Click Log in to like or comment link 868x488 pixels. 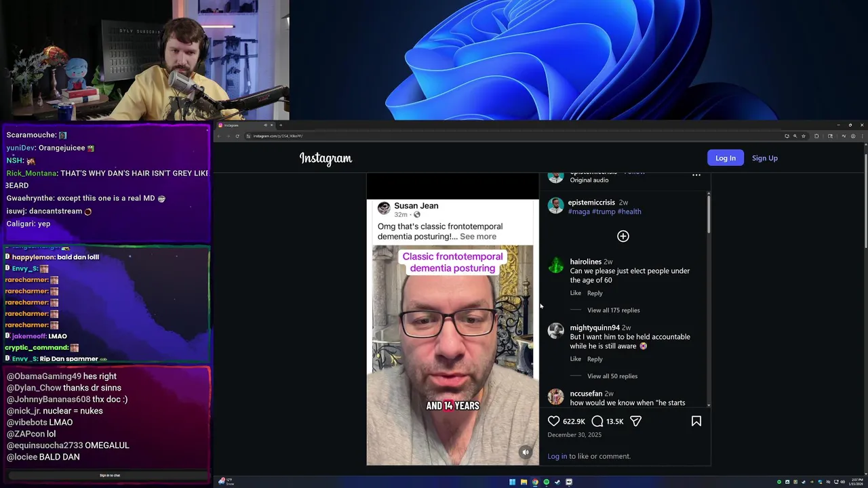557,456
